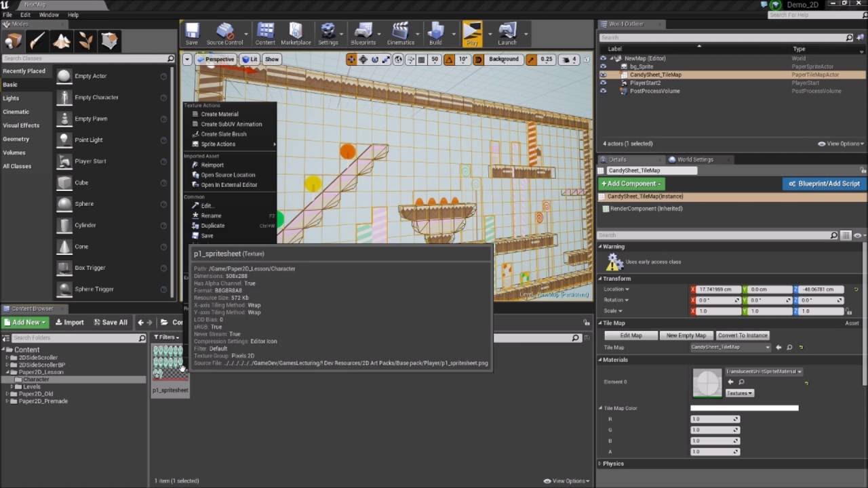Toggle grid snapping in viewport

click(421, 60)
